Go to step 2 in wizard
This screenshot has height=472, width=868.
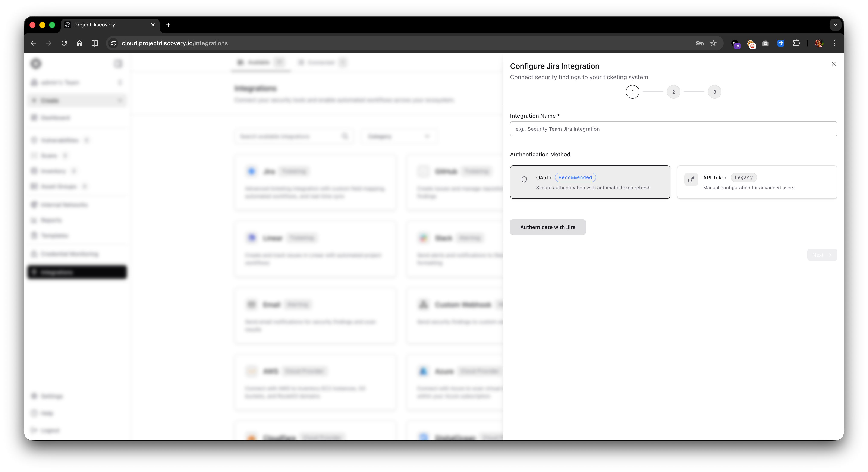click(x=673, y=92)
